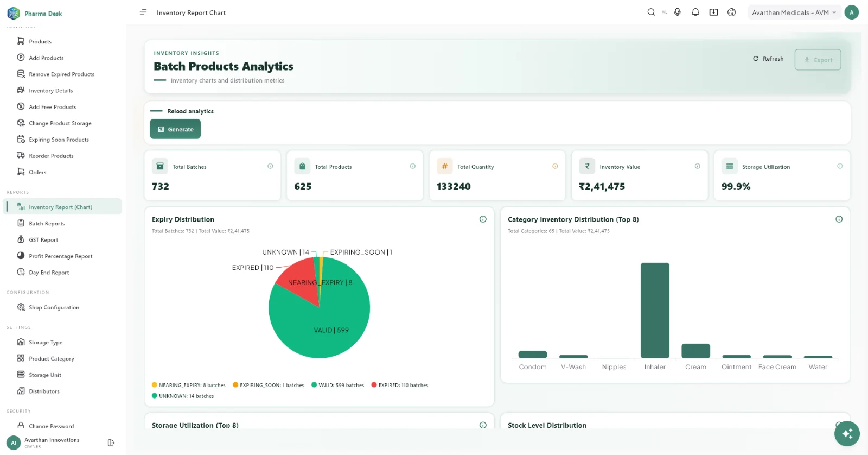Viewport: 868px width, 455px height.
Task: Toggle VALID legend entry in pie chart
Action: (x=337, y=385)
